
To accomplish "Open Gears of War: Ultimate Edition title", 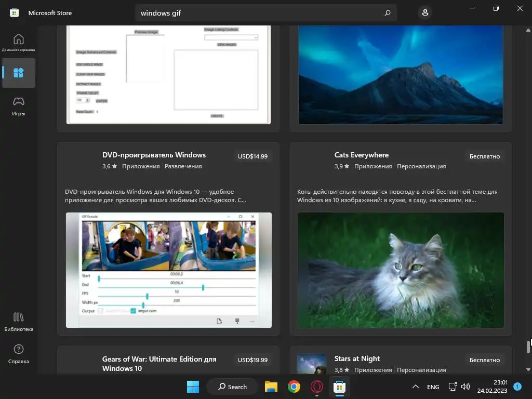I will [x=159, y=364].
